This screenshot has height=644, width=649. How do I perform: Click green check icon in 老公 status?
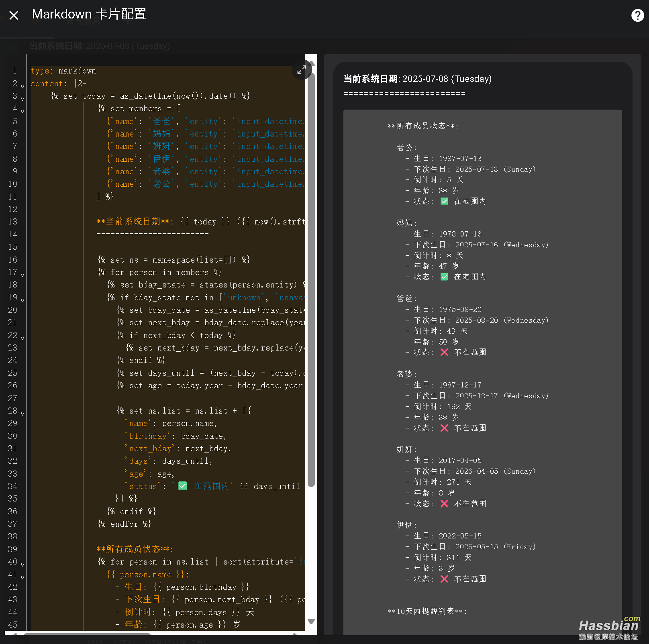tap(444, 202)
